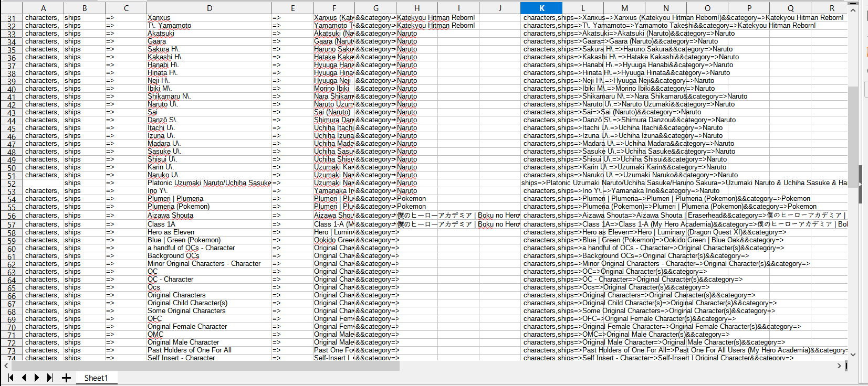
Task: Click the highlighted column K header
Action: pos(541,8)
